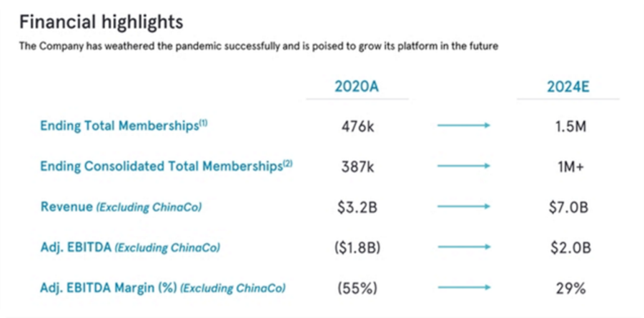The width and height of the screenshot is (644, 318).
Task: Click the arrow in the Adj. EBITDA row
Action: (463, 247)
